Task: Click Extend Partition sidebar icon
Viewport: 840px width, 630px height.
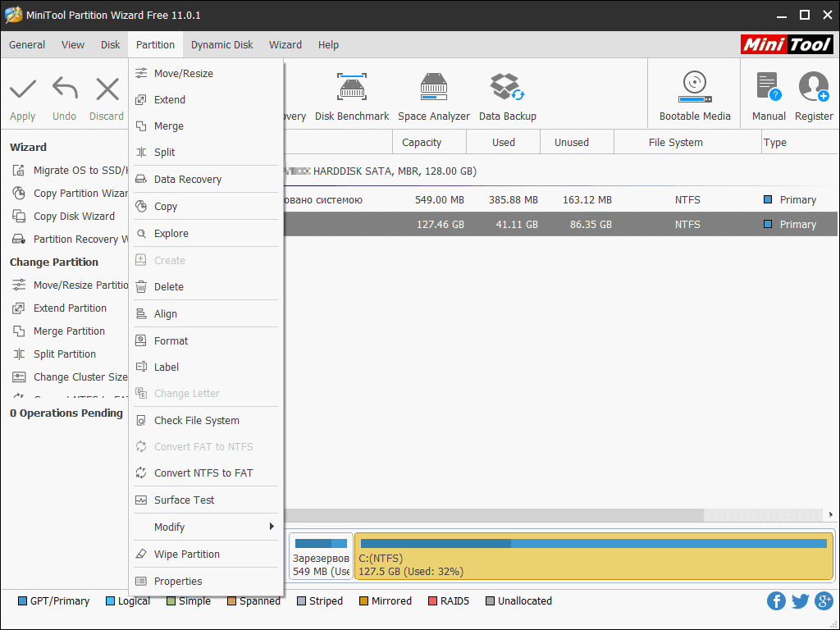Action: click(19, 308)
